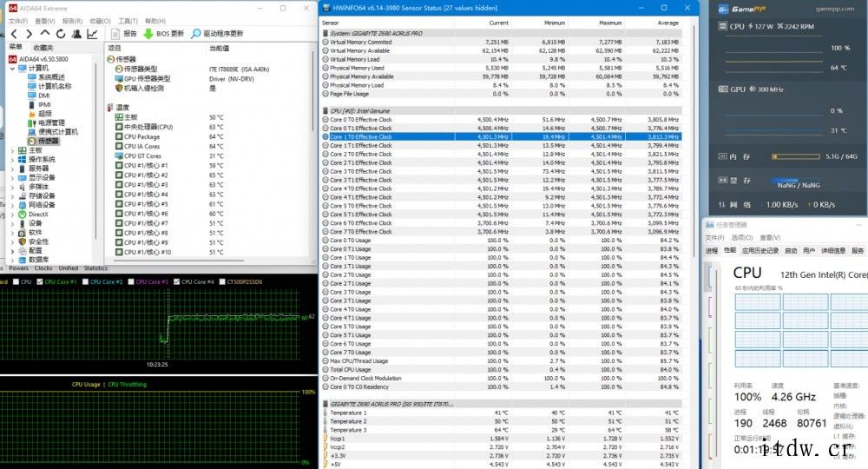Open the 进程 tab in Task Manager
This screenshot has height=469, width=868.
(712, 251)
